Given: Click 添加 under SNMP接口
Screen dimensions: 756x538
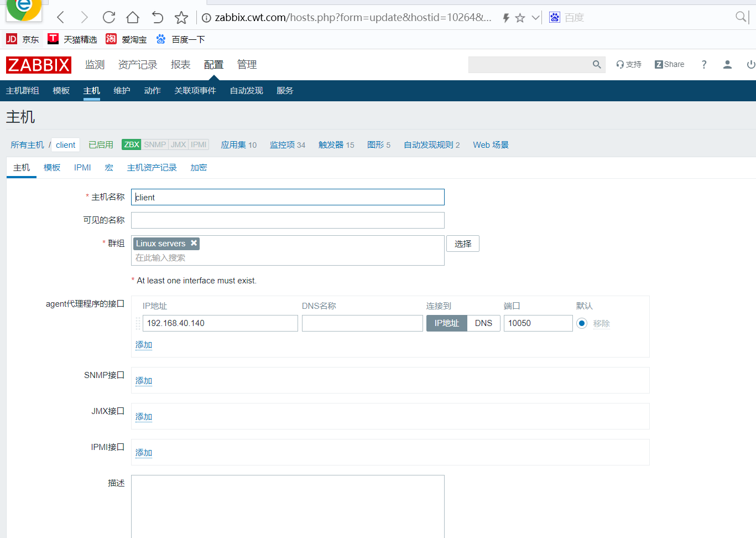Looking at the screenshot, I should click(x=144, y=381).
